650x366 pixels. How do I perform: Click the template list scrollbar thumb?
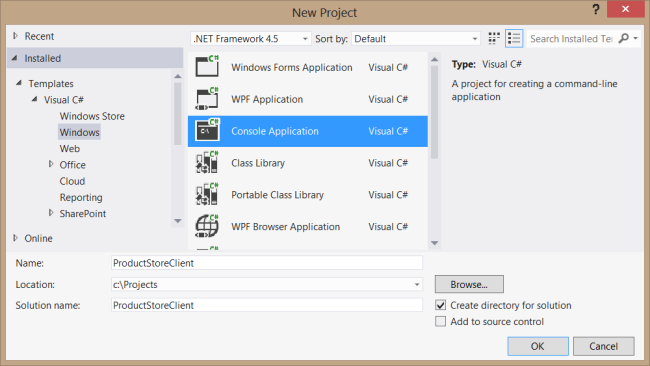point(434,112)
